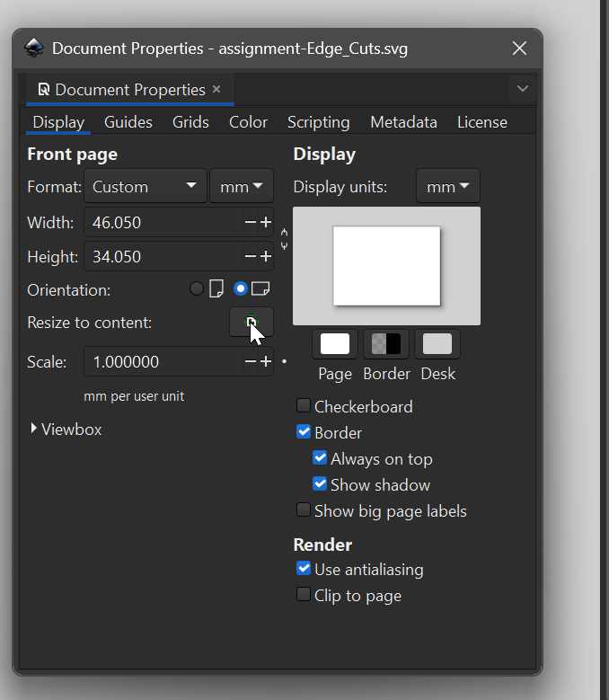This screenshot has width=609, height=700.
Task: Switch to the Color tab
Action: click(248, 122)
